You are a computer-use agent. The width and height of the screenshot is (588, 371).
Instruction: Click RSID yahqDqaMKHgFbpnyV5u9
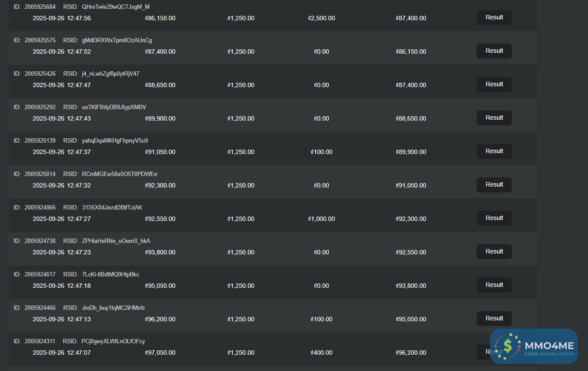point(115,140)
